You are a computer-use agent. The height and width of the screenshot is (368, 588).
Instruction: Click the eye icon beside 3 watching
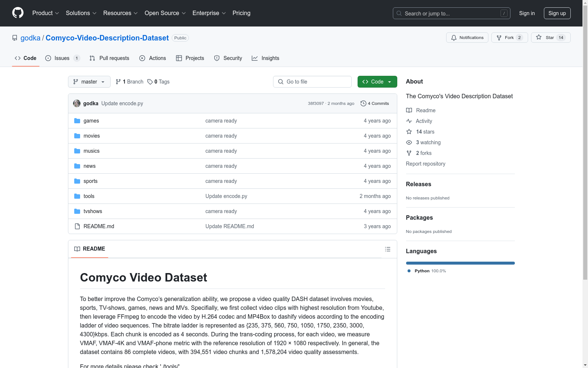tap(409, 142)
